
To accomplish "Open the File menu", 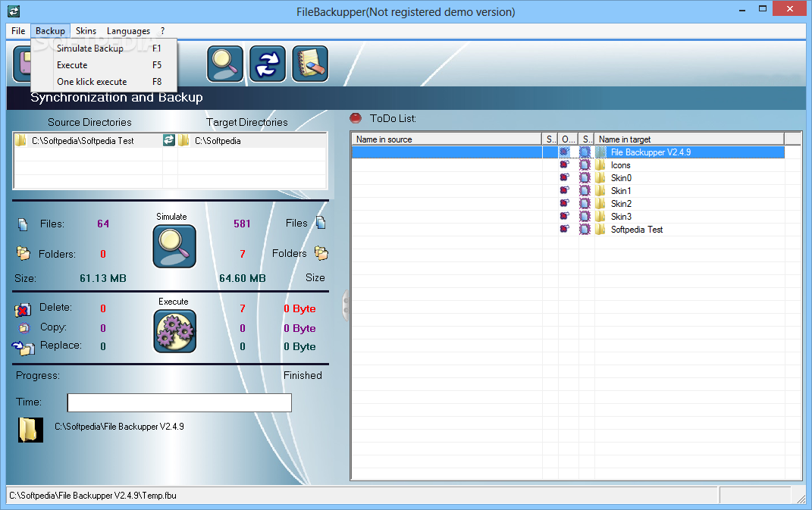I will point(18,31).
